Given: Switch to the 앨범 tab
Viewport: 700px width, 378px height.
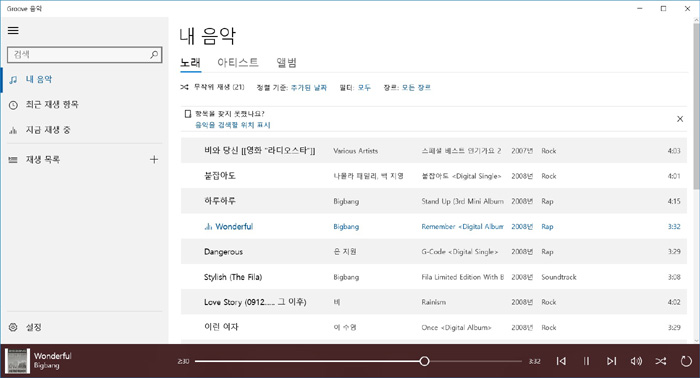Looking at the screenshot, I should click(287, 62).
